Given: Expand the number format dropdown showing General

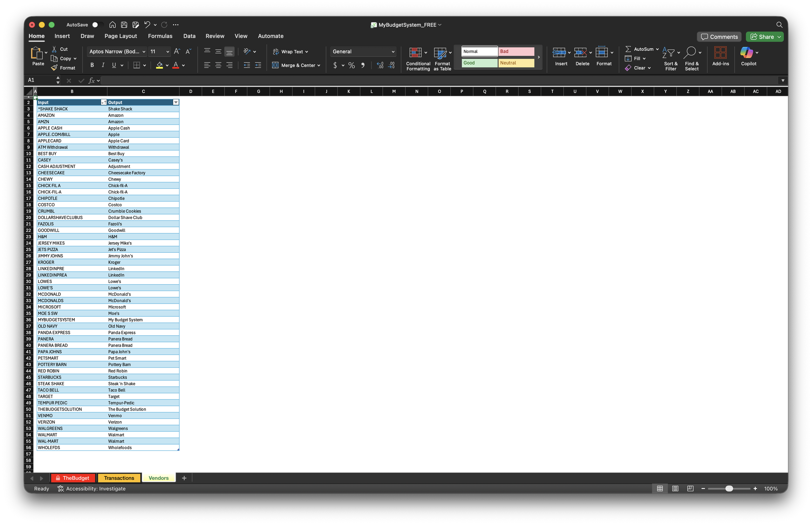Looking at the screenshot, I should (393, 52).
